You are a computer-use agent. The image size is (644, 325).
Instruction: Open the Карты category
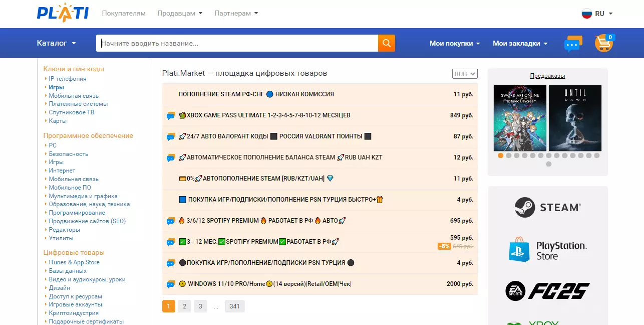[x=58, y=121]
